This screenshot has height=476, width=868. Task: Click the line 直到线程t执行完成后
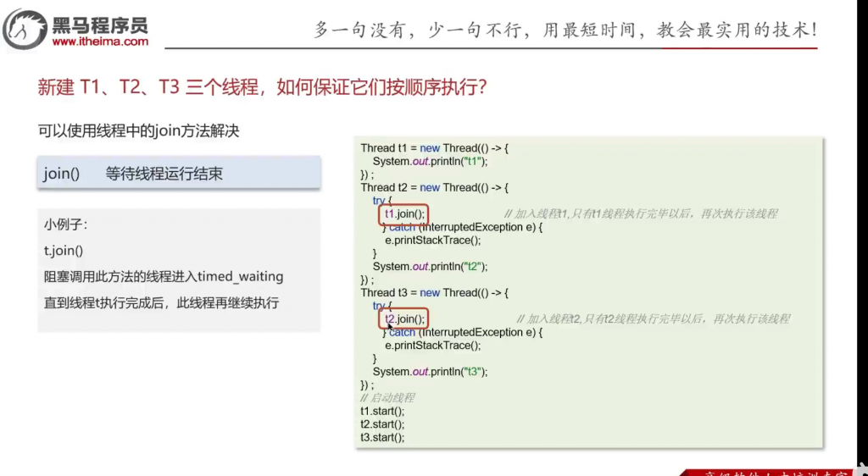[161, 302]
